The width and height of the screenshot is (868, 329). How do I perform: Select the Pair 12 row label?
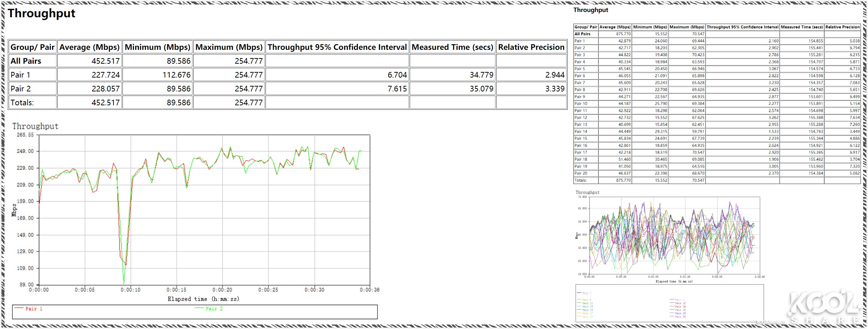[x=581, y=118]
